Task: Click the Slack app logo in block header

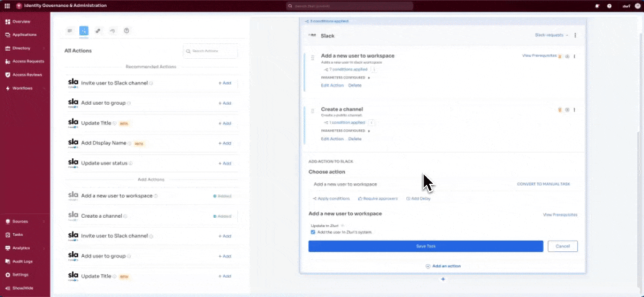Action: [x=313, y=35]
